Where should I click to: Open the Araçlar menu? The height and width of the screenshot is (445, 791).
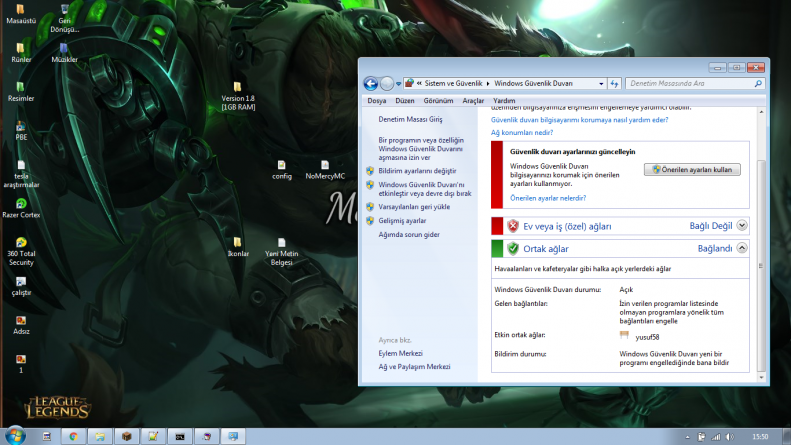(x=473, y=100)
